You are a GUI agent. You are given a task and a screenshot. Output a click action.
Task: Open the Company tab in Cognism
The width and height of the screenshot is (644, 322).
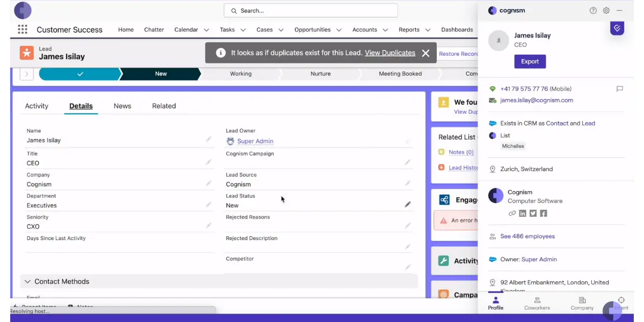tap(582, 303)
